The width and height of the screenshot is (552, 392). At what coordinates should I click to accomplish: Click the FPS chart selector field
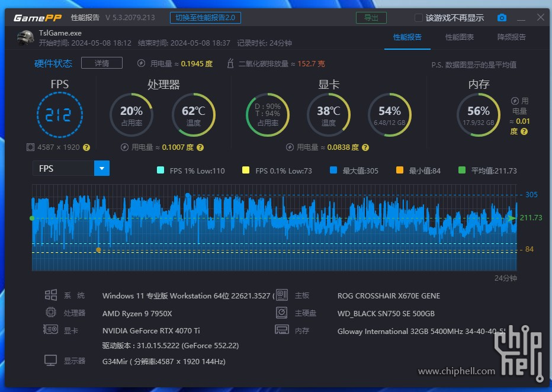click(71, 168)
